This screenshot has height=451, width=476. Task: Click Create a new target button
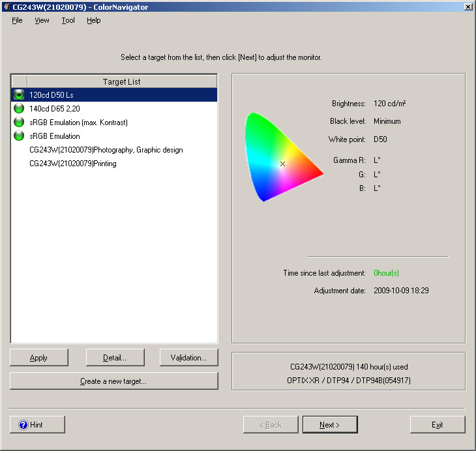tap(114, 381)
